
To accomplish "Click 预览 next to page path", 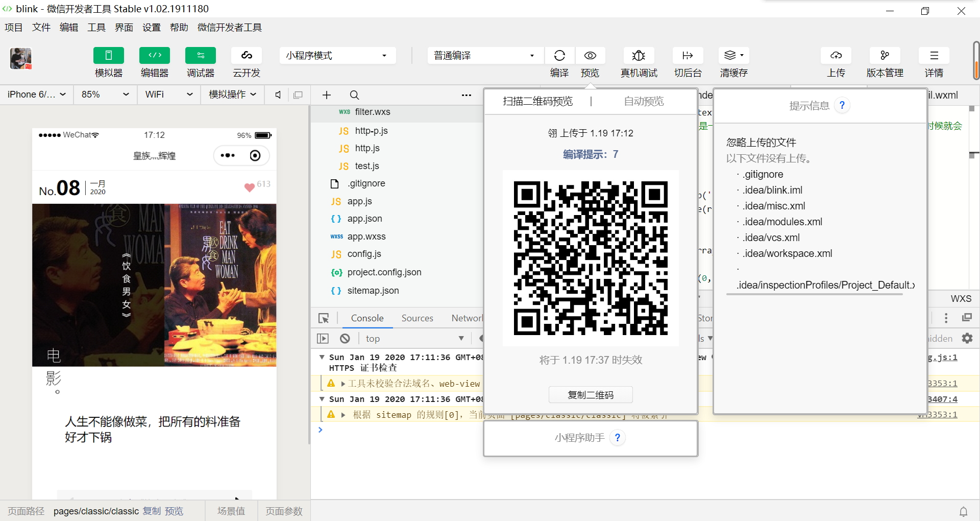I will pyautogui.click(x=174, y=511).
